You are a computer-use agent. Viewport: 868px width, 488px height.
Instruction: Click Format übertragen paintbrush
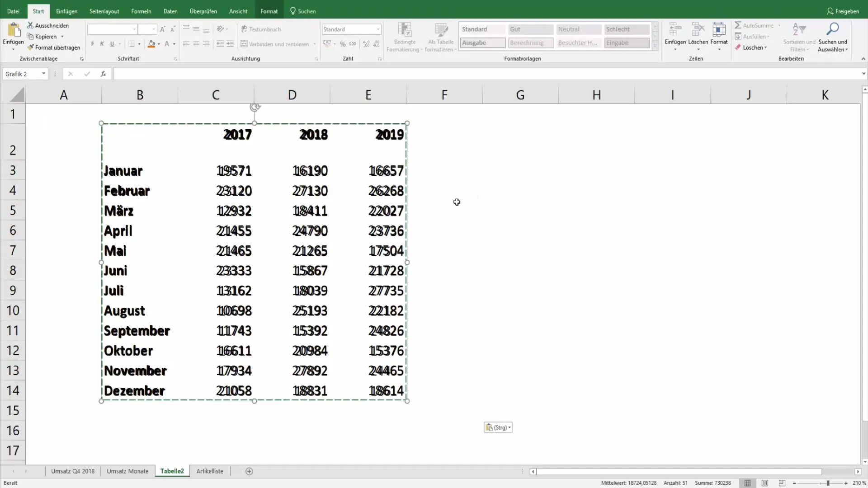(30, 47)
